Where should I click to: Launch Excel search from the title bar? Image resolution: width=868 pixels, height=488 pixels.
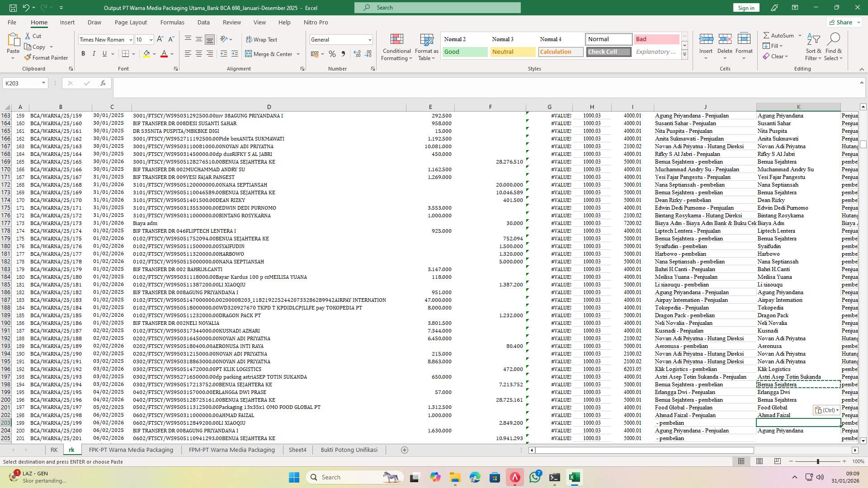coord(437,7)
